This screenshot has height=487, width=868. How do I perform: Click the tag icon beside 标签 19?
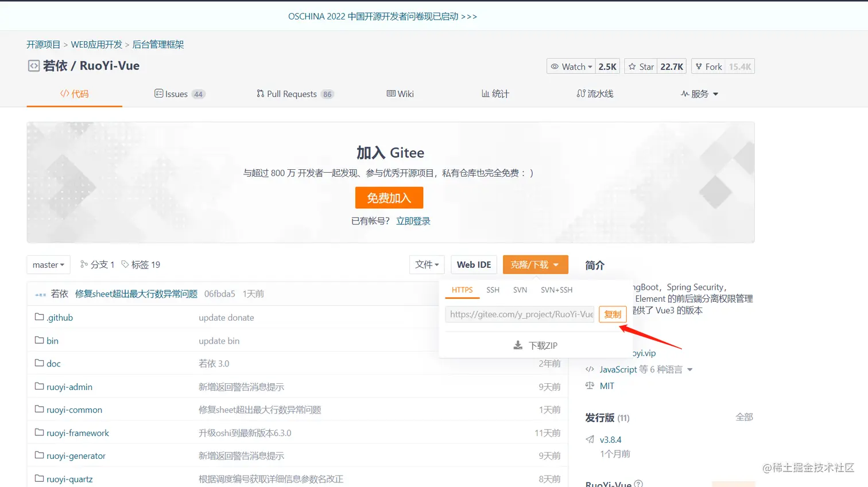click(x=125, y=264)
